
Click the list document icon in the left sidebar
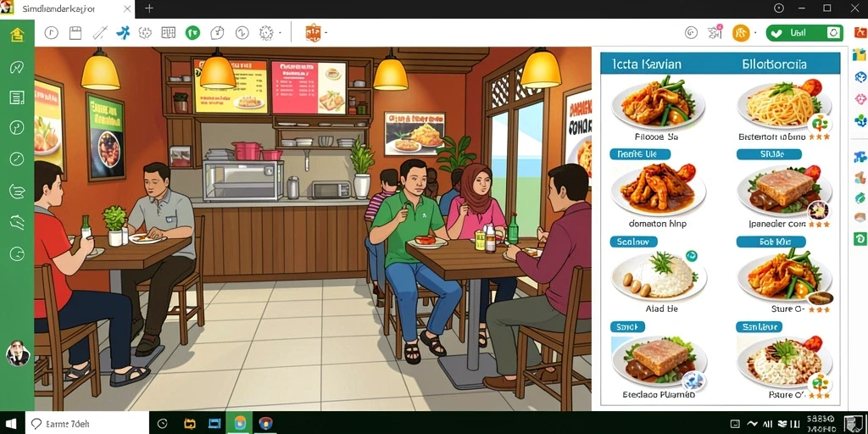17,98
